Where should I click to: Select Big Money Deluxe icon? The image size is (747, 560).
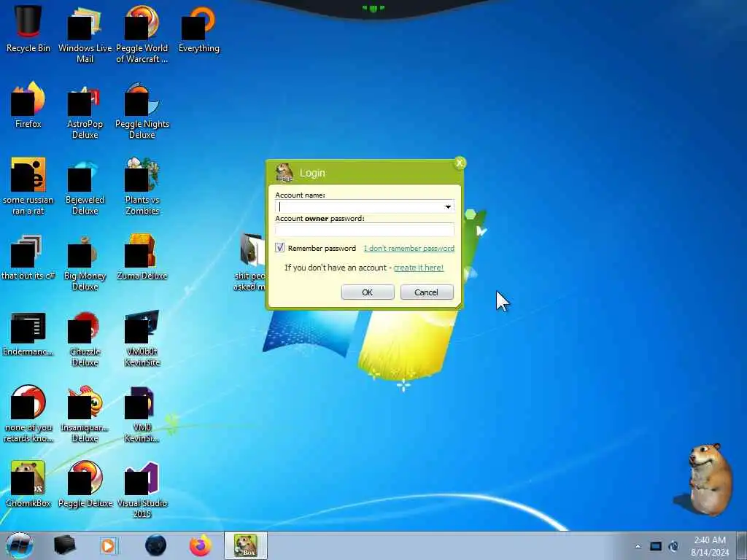(85, 262)
